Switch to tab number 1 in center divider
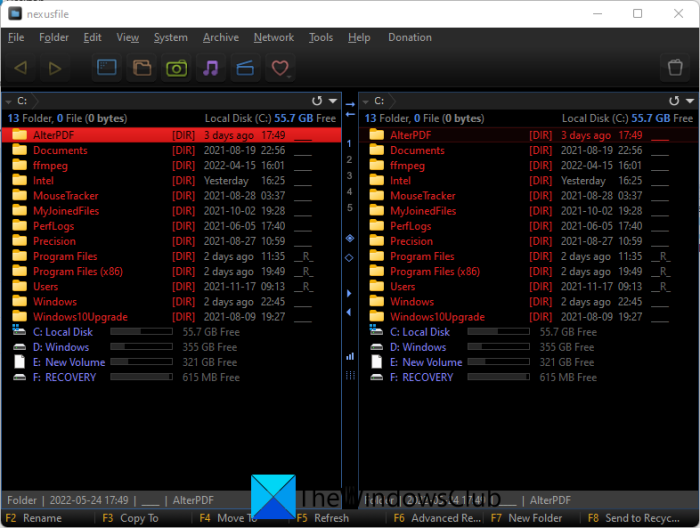 click(349, 144)
